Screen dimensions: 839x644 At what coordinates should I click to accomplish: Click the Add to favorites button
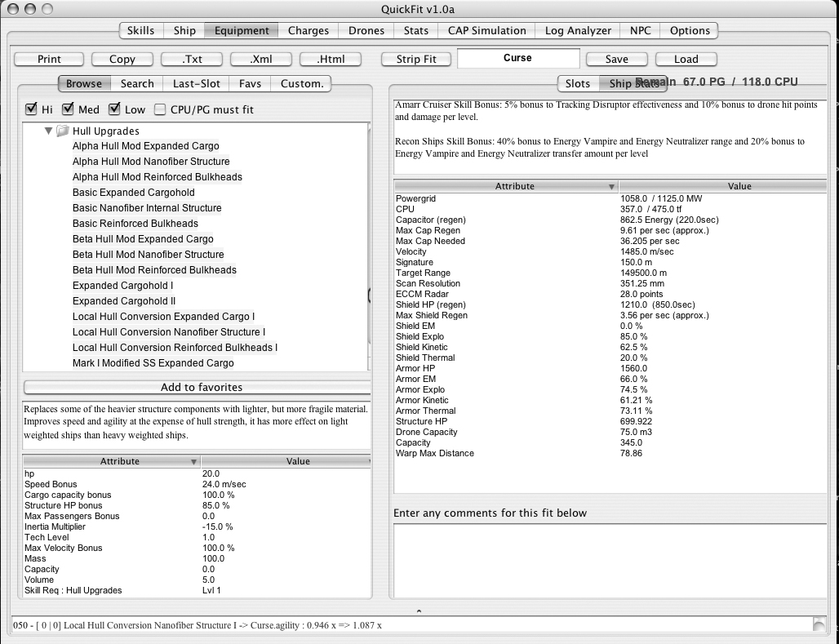pyautogui.click(x=198, y=387)
